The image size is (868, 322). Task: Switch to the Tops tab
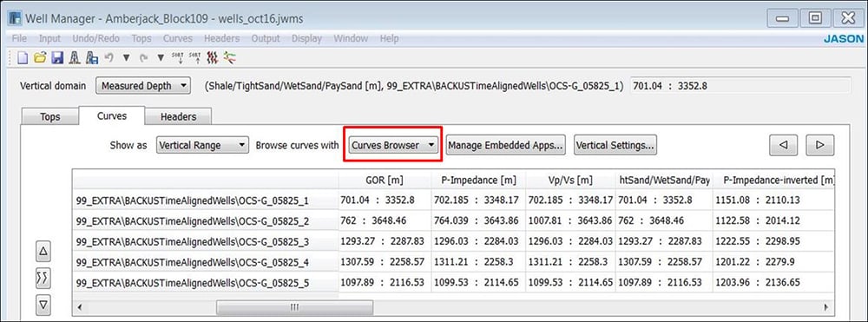49,117
